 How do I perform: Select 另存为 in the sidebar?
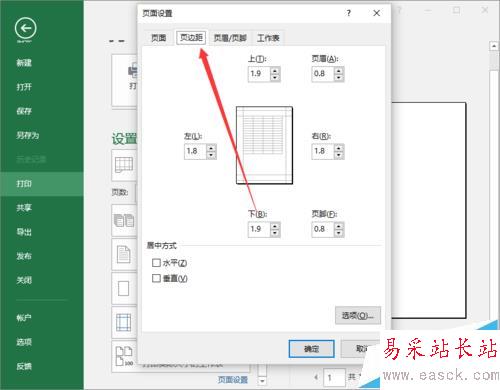[28, 135]
